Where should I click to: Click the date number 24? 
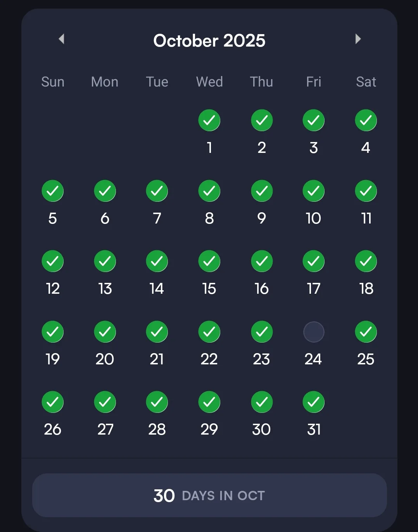[313, 359]
